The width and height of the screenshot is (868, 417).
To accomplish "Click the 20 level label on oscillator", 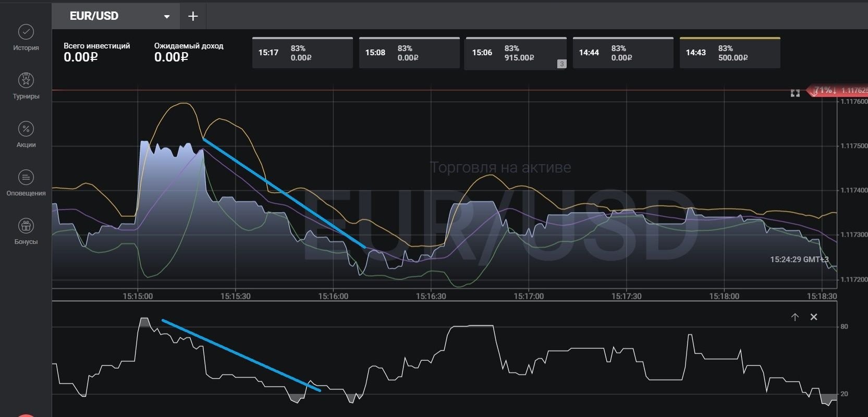I will tap(844, 394).
